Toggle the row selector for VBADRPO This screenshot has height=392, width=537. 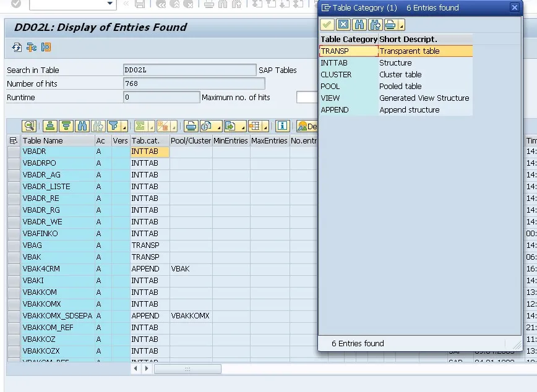(x=14, y=163)
